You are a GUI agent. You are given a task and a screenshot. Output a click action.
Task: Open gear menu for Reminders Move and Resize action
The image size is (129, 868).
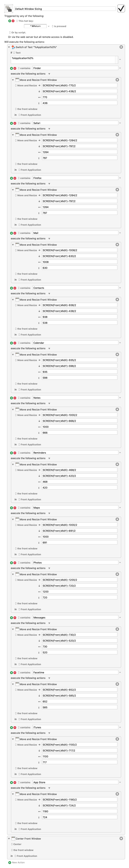(117, 464)
